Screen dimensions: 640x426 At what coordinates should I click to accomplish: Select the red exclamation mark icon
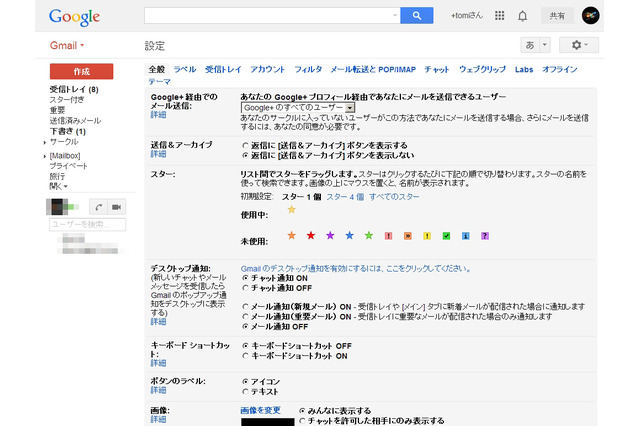click(389, 236)
